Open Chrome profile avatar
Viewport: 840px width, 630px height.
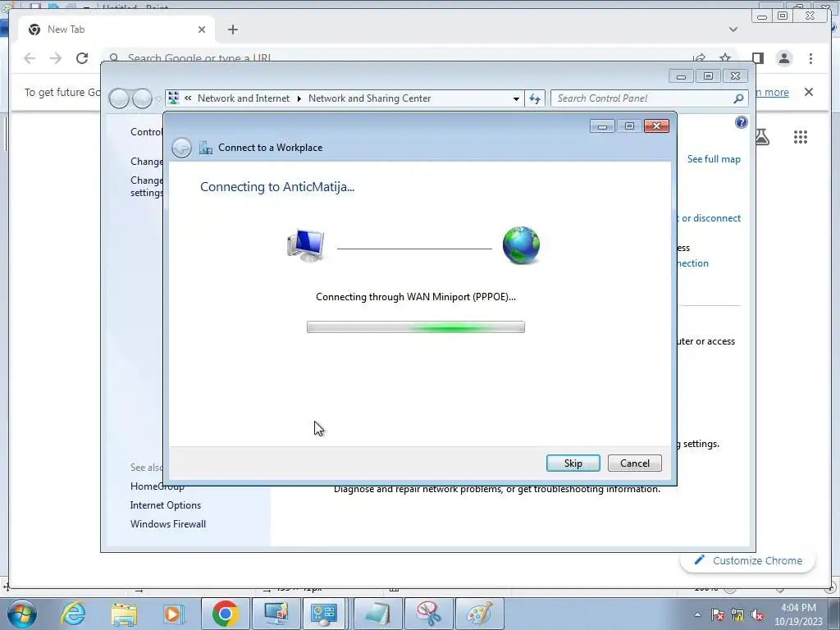pyautogui.click(x=784, y=58)
